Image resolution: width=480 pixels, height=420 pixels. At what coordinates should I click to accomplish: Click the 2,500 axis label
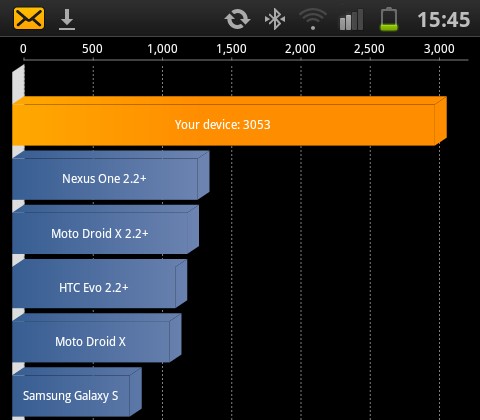click(x=369, y=49)
